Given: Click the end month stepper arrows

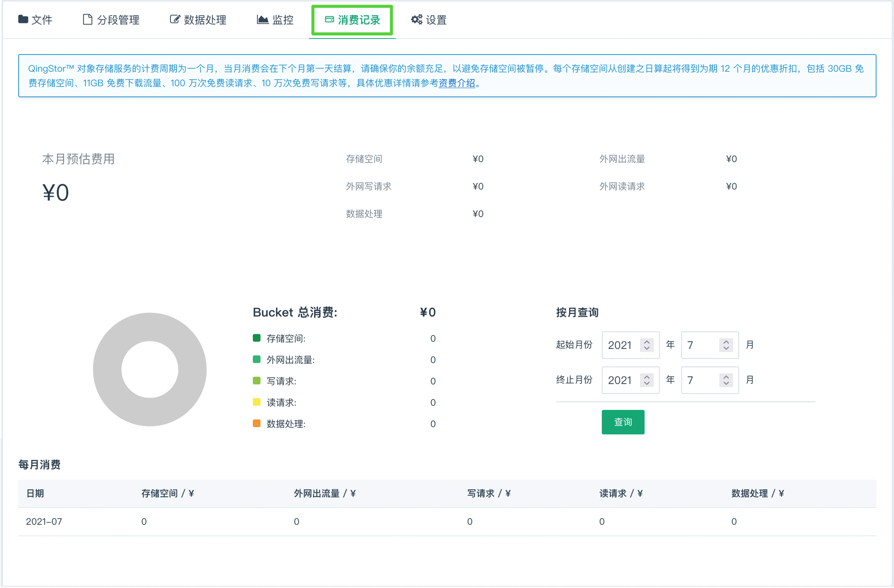Looking at the screenshot, I should [x=726, y=380].
